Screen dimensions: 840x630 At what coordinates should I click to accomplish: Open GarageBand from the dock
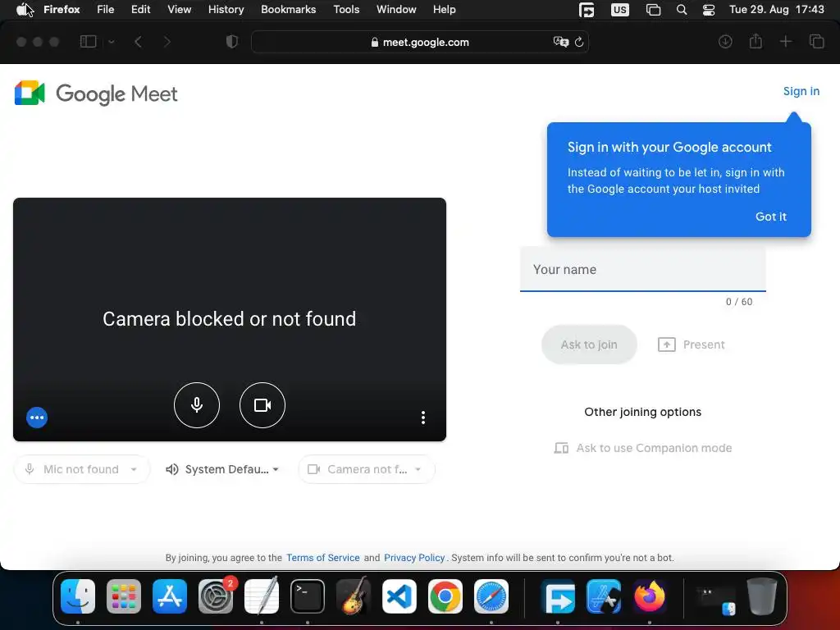pyautogui.click(x=354, y=596)
